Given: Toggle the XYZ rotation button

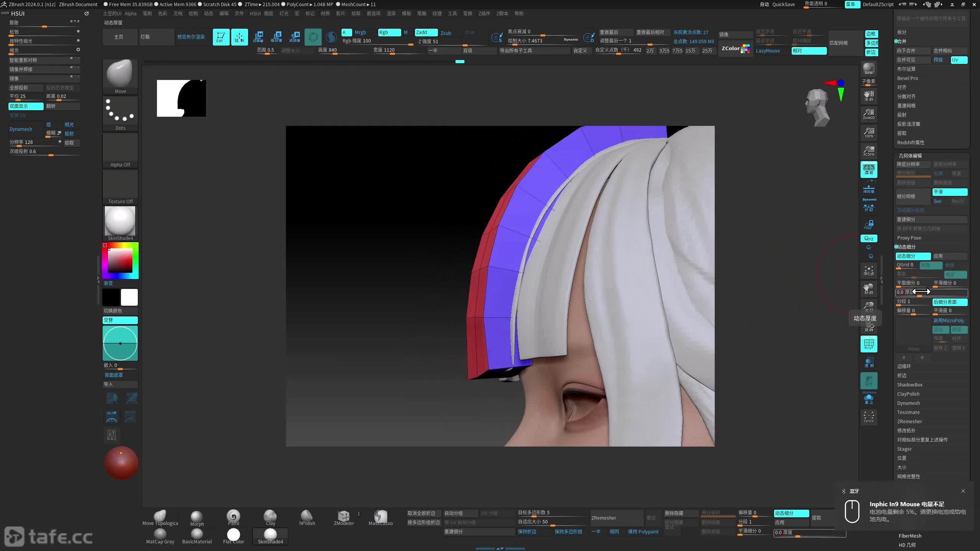Looking at the screenshot, I should 869,238.
